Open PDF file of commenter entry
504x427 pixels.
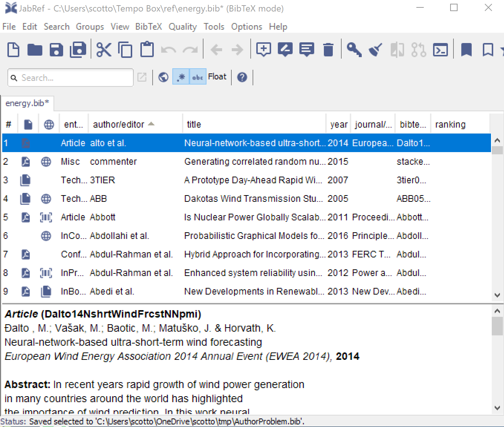[x=25, y=162]
